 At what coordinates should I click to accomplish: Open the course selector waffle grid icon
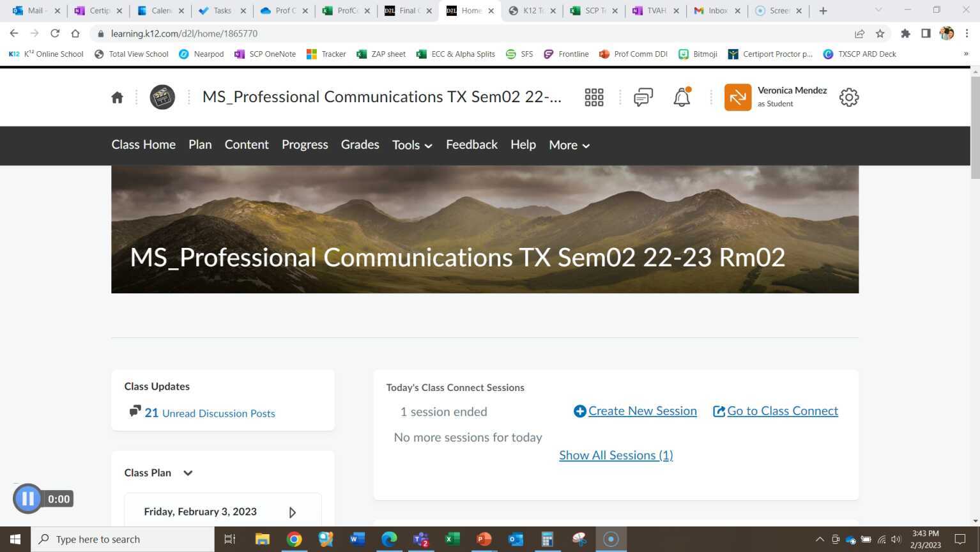pos(593,96)
